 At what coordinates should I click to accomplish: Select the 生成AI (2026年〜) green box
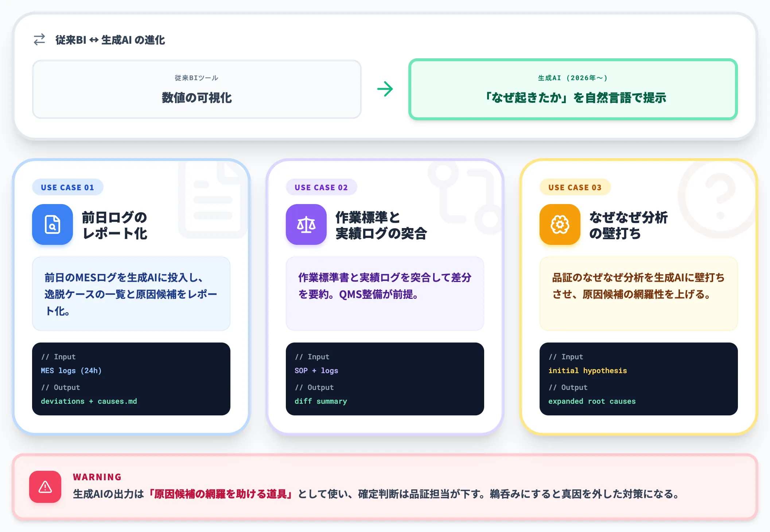pyautogui.click(x=573, y=89)
